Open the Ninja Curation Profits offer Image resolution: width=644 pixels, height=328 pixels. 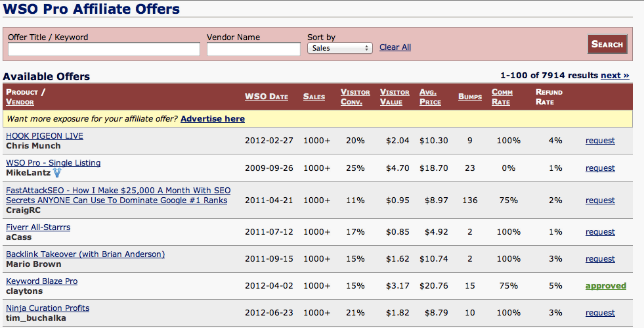pyautogui.click(x=47, y=308)
